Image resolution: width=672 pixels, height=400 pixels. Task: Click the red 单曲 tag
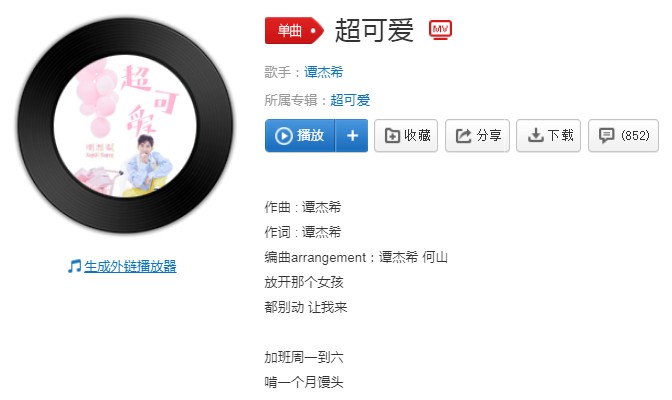(x=294, y=30)
